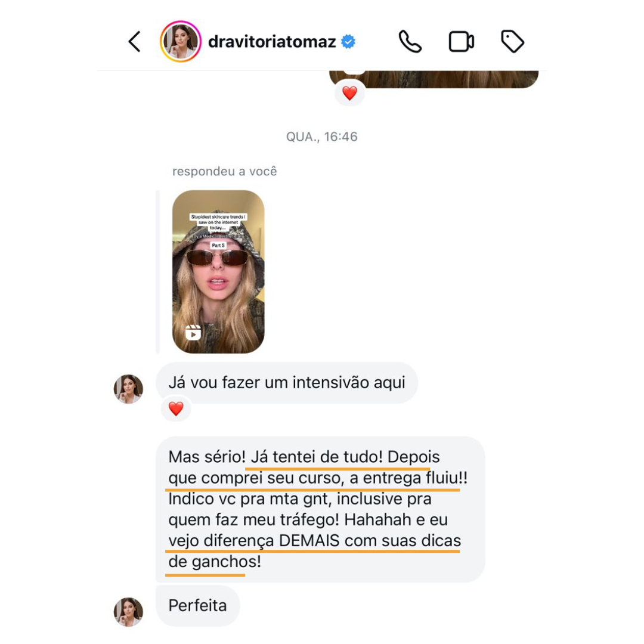644x644 pixels.
Task: Tap the 'QUA., 16:46' timestamp
Action: (322, 137)
